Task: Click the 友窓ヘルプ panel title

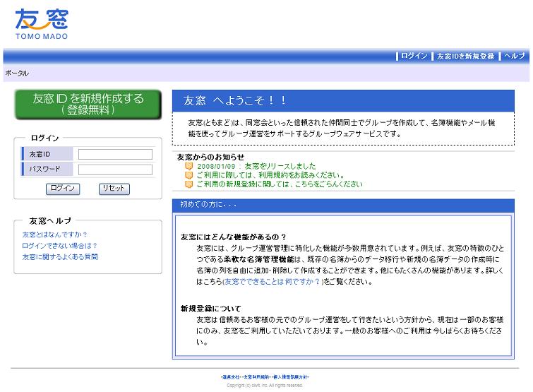Action: 50,221
